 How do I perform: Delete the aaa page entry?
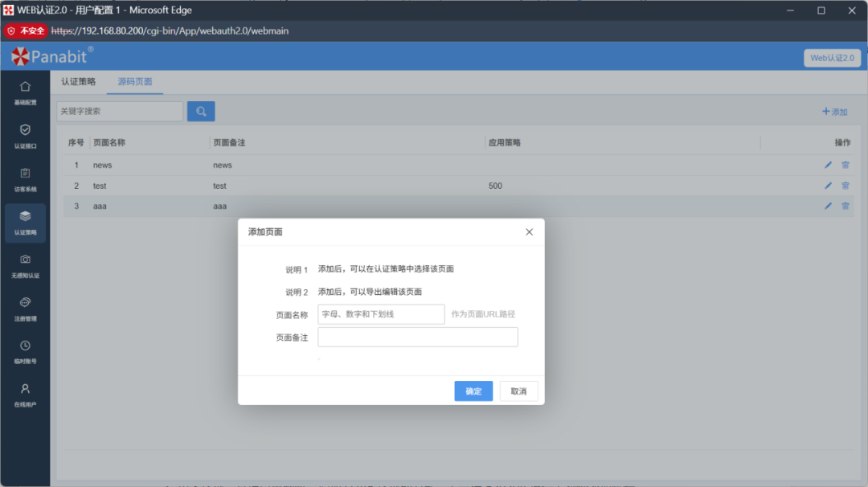[845, 206]
